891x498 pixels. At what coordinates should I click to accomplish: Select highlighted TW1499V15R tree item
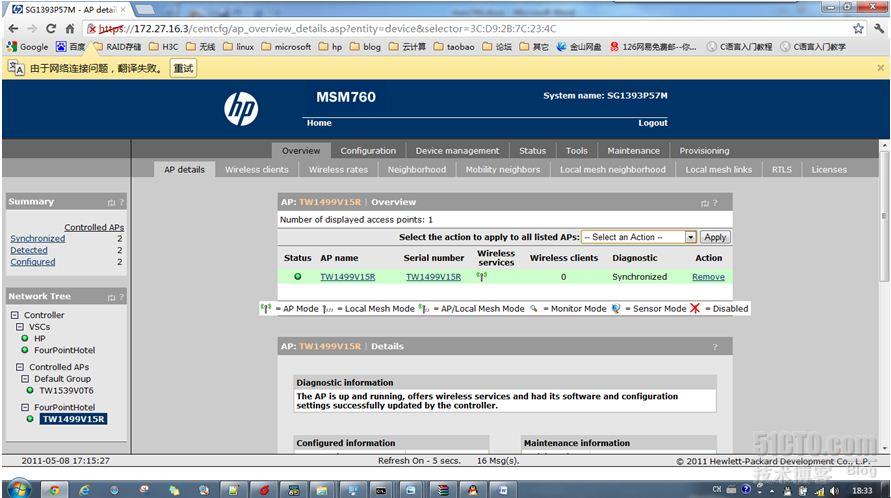tap(73, 419)
